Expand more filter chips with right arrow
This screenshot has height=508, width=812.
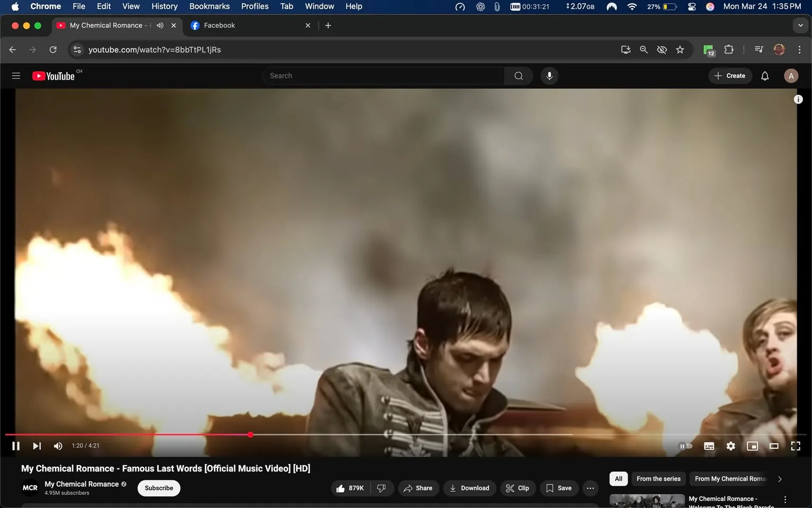(x=779, y=479)
